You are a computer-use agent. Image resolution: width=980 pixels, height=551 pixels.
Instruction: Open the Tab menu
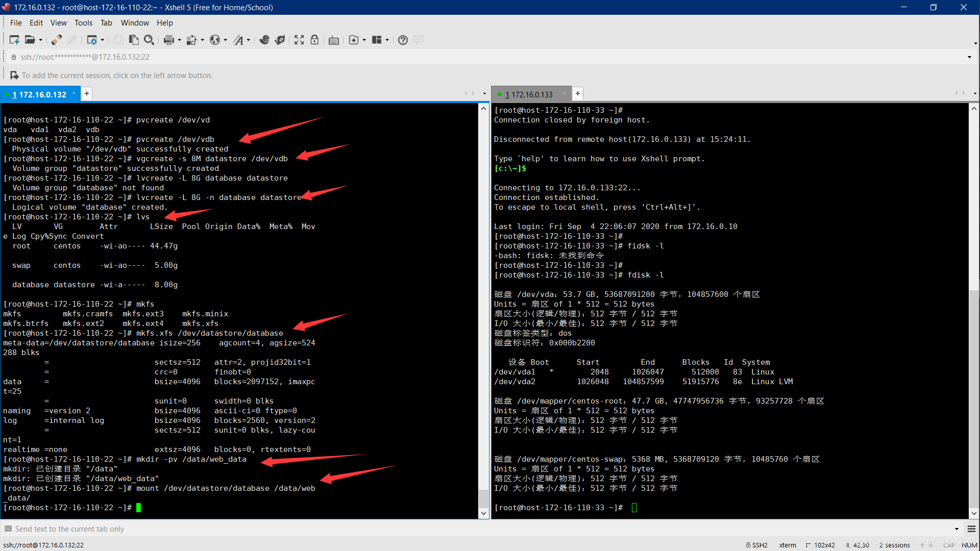(106, 22)
